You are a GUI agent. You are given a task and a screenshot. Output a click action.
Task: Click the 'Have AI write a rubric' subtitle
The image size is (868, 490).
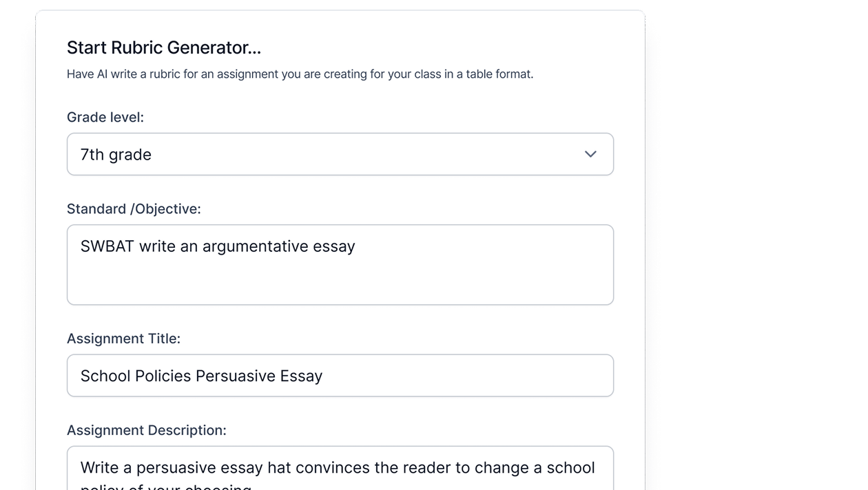pyautogui.click(x=300, y=74)
